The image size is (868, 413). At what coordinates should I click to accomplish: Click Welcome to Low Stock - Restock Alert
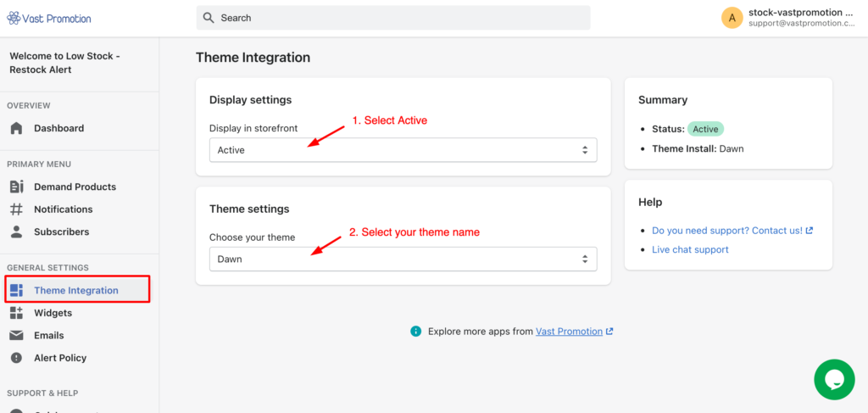pos(64,63)
